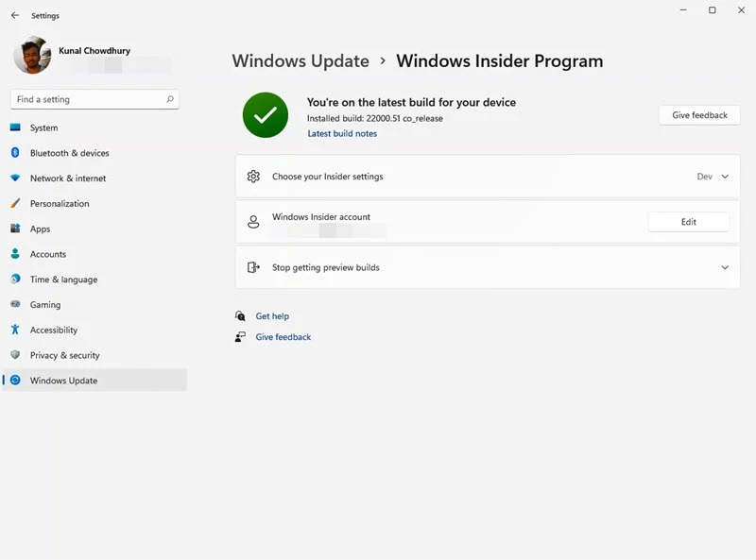Navigate to Accounts
The height and width of the screenshot is (560, 756).
(94, 254)
